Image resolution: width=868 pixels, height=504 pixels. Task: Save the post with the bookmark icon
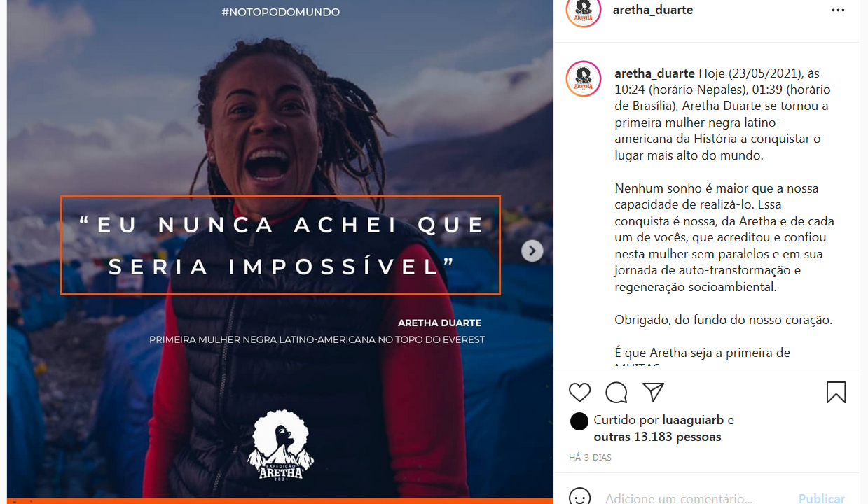836,393
